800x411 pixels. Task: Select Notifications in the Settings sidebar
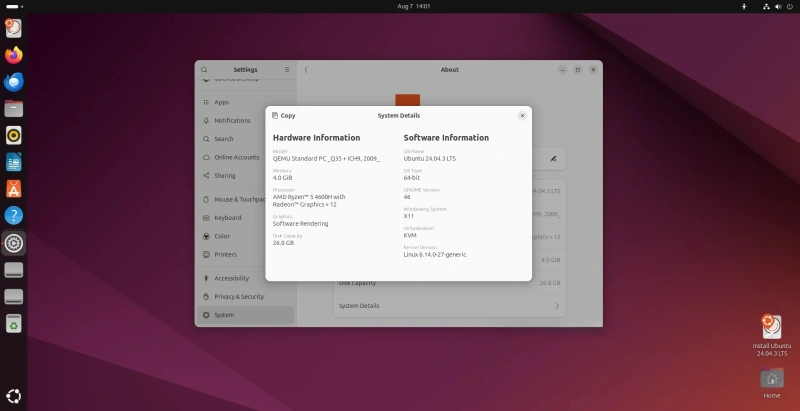point(245,121)
